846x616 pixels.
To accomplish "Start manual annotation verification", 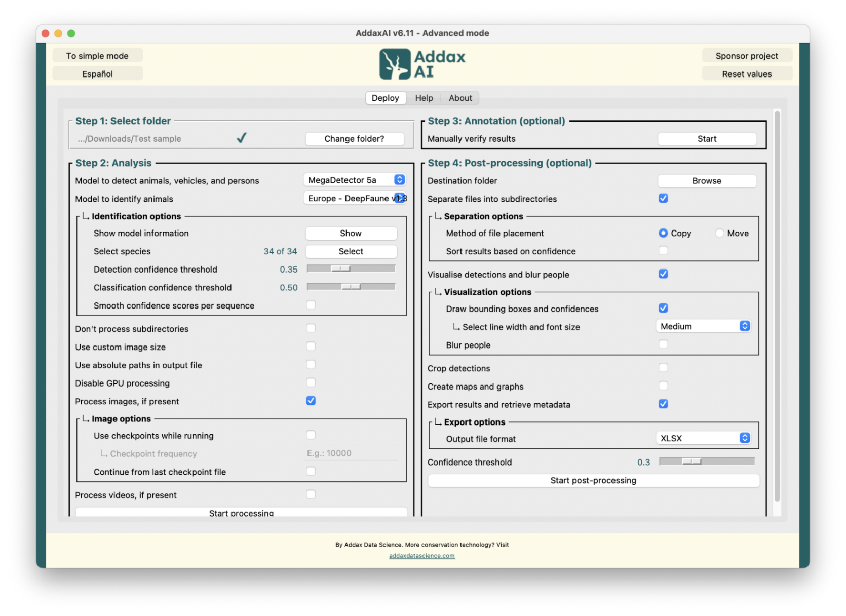I will [x=706, y=139].
